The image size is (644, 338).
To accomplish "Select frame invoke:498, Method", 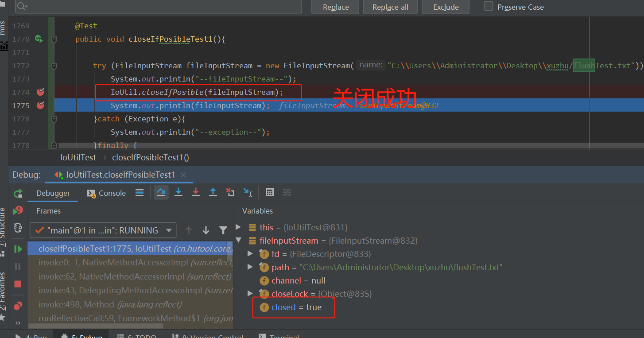I will tap(130, 304).
